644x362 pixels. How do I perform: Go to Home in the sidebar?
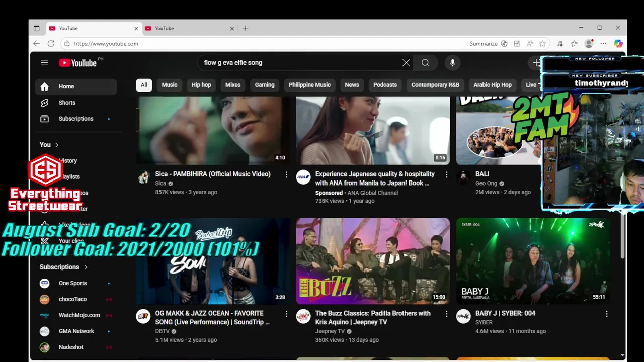75,86
